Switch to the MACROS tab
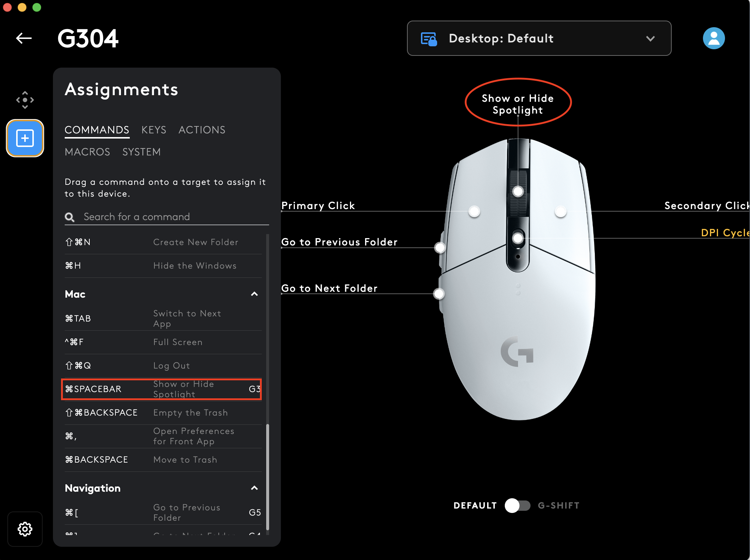The image size is (750, 560). [87, 152]
